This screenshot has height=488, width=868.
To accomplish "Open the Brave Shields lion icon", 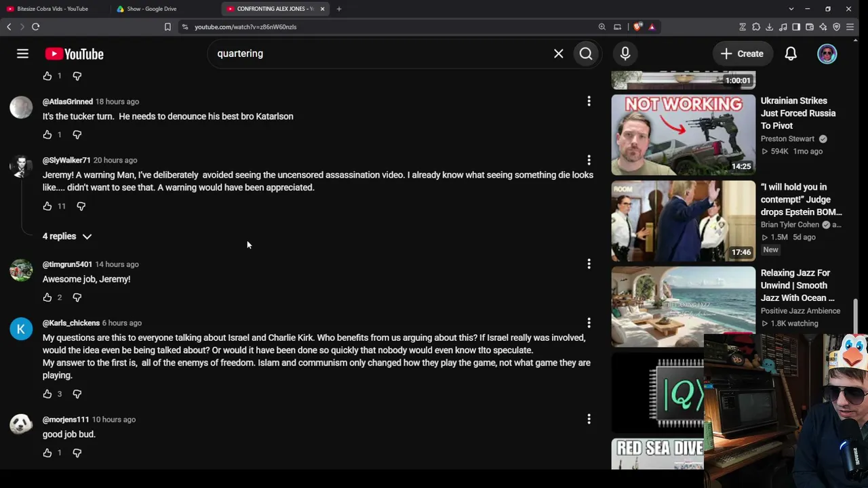I will [x=637, y=27].
